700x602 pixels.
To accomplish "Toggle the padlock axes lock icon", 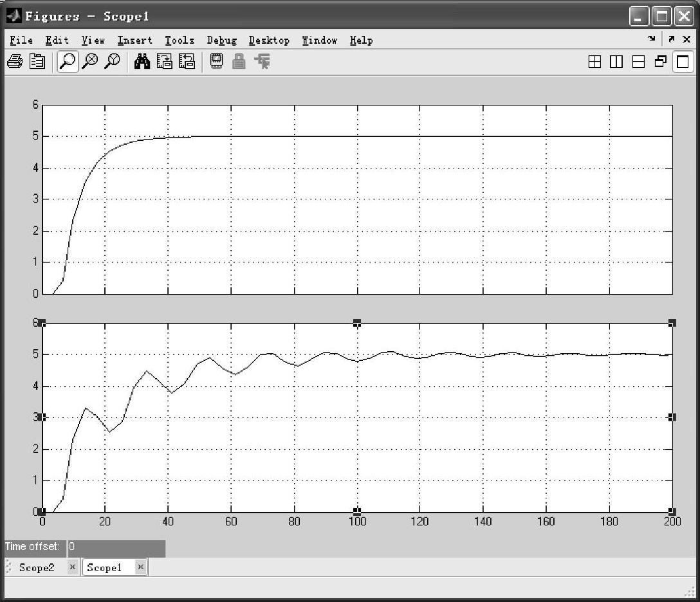I will [x=239, y=62].
